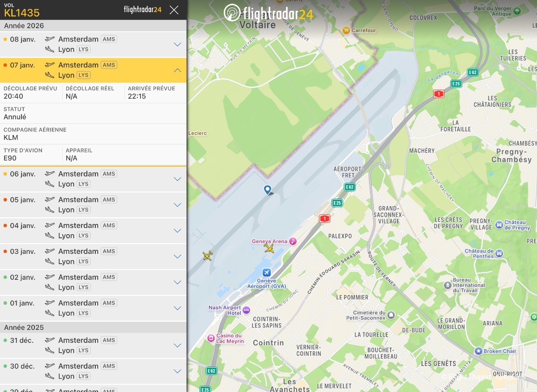The width and height of the screenshot is (537, 392).
Task: Click the Nash Airport Hotel marker
Action: click(246, 310)
